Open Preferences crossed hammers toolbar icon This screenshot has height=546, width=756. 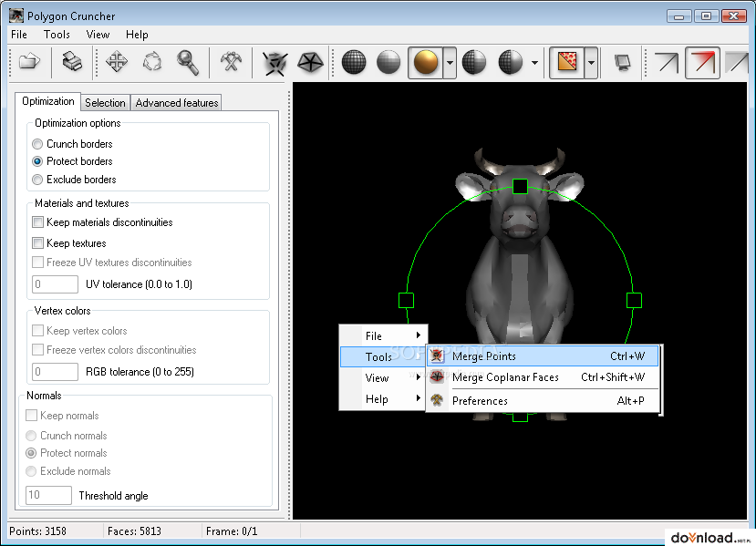(x=231, y=62)
